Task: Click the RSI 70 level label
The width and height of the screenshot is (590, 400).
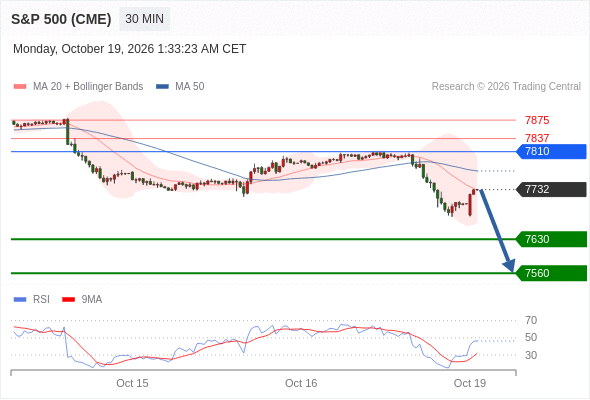Action: click(x=531, y=320)
